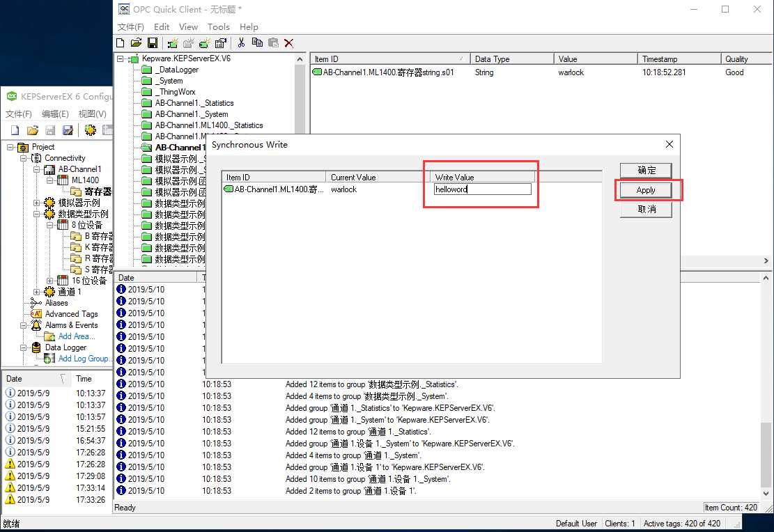Collapse the Alarms & Events node
This screenshot has width=774, height=532.
tap(23, 325)
